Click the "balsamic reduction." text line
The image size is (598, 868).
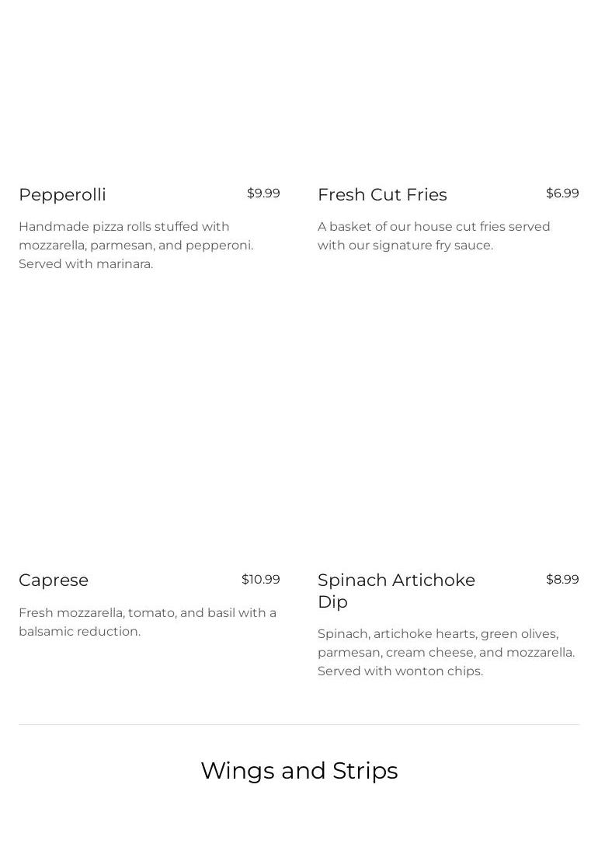pos(79,632)
